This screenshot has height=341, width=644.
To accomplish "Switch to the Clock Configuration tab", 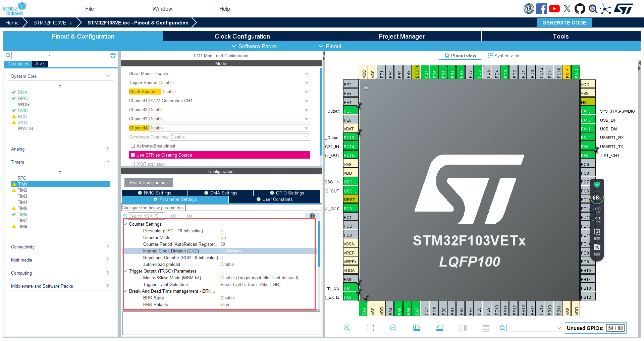I will [242, 36].
